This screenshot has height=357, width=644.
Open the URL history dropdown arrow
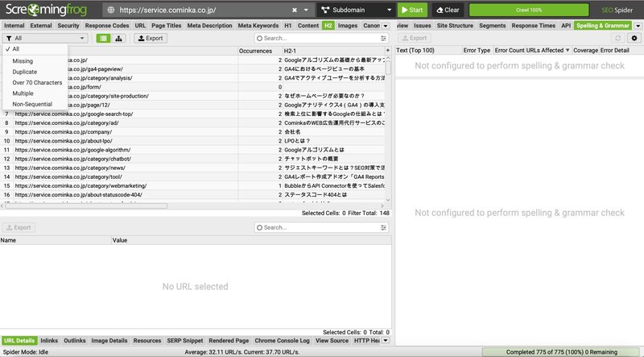click(306, 10)
